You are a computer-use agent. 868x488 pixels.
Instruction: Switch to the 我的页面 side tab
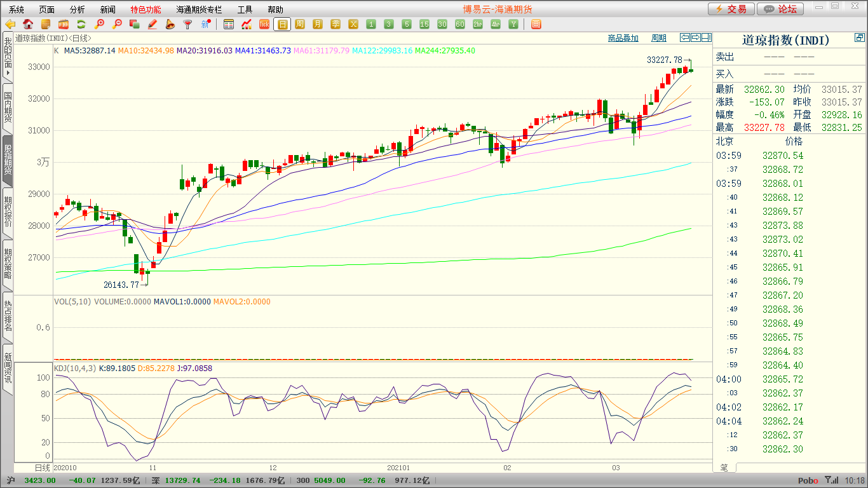pyautogui.click(x=8, y=57)
